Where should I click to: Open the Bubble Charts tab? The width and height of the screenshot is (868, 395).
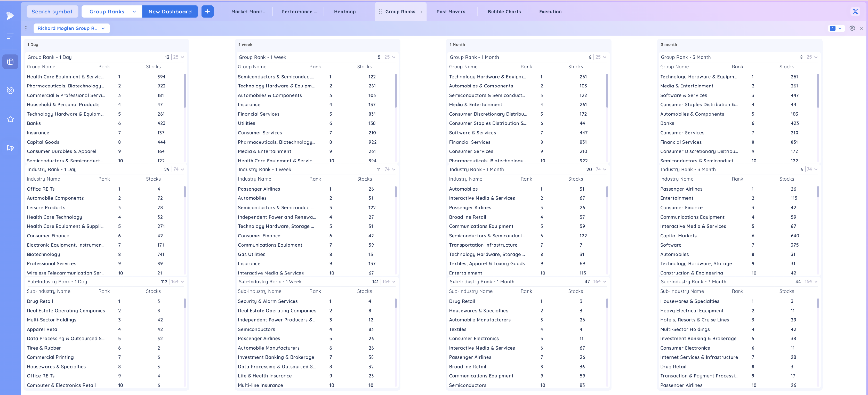tap(504, 12)
